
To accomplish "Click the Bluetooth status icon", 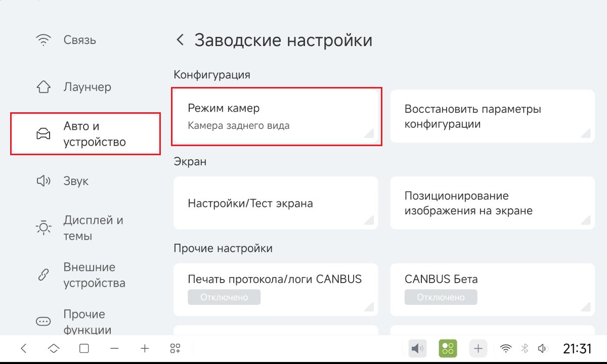I will tap(525, 348).
